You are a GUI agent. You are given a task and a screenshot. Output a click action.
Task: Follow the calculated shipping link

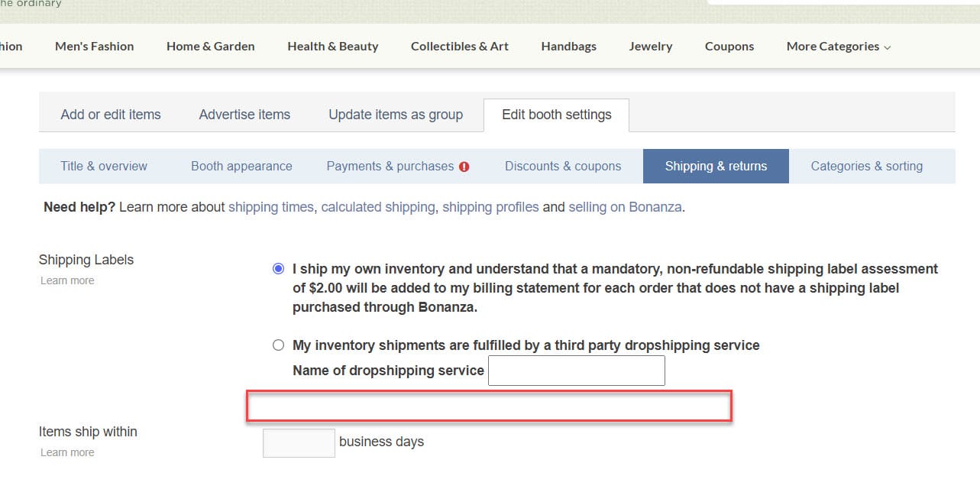(377, 207)
